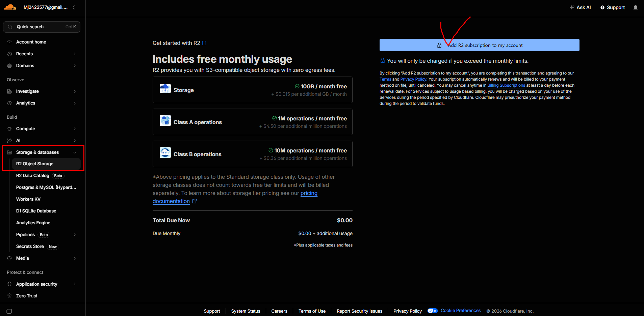Expand the Recents chevron
The width and height of the screenshot is (644, 316).
[75, 54]
